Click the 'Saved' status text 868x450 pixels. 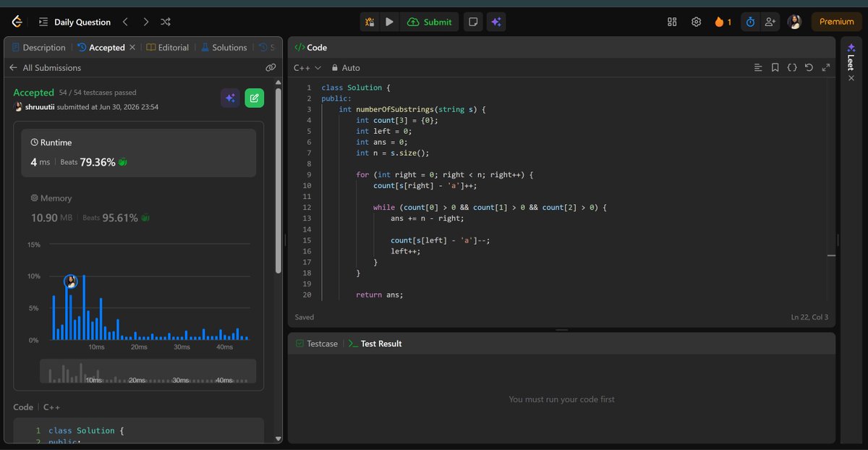point(305,317)
